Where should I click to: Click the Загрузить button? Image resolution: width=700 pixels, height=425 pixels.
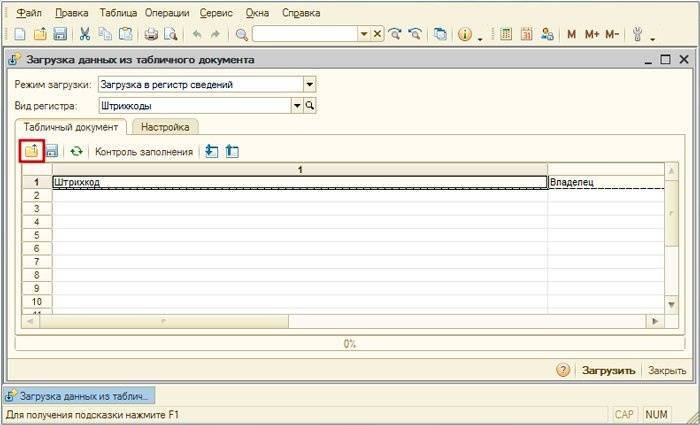608,371
